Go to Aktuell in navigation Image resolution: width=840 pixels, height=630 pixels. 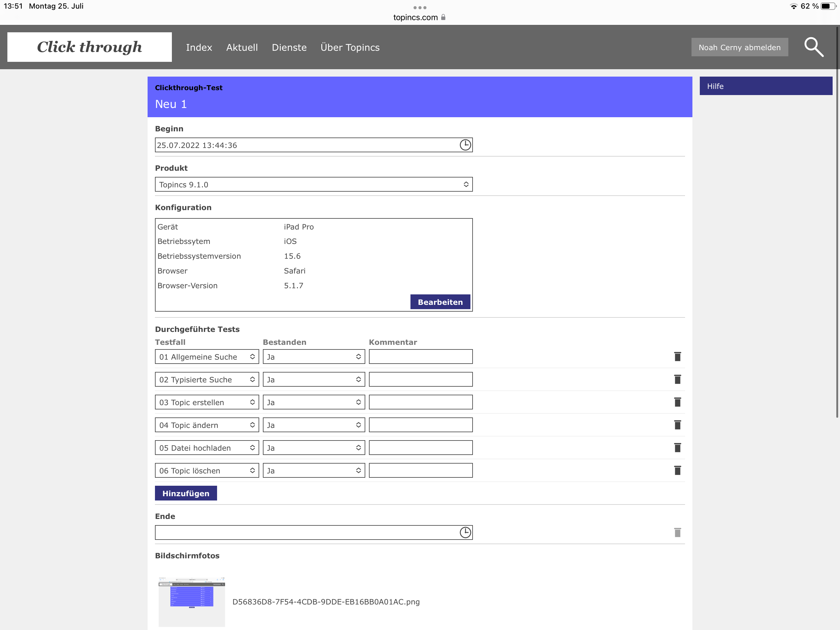point(242,47)
